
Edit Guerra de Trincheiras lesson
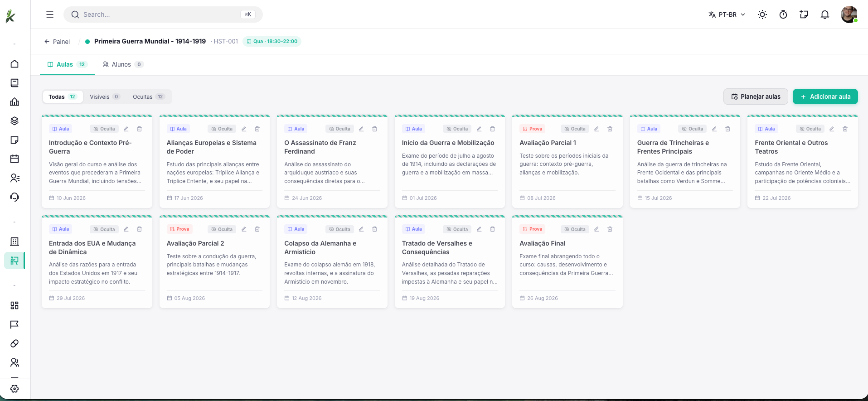click(x=714, y=129)
